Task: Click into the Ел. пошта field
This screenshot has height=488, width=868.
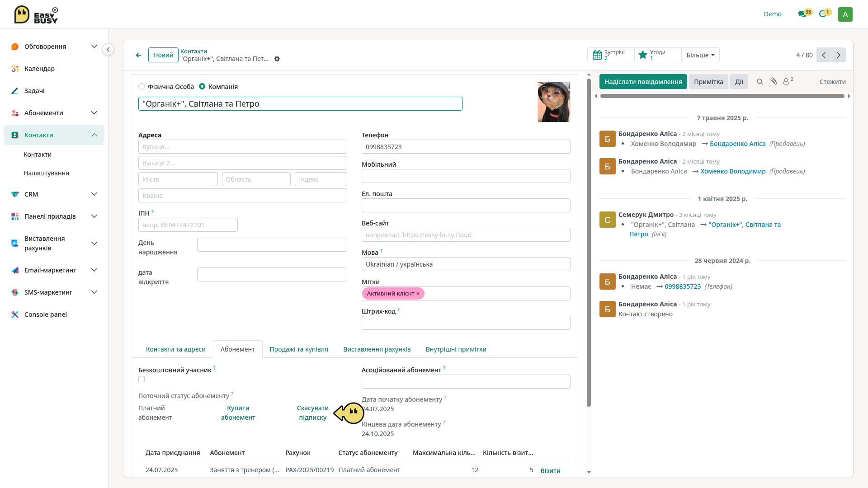Action: pyautogui.click(x=466, y=206)
